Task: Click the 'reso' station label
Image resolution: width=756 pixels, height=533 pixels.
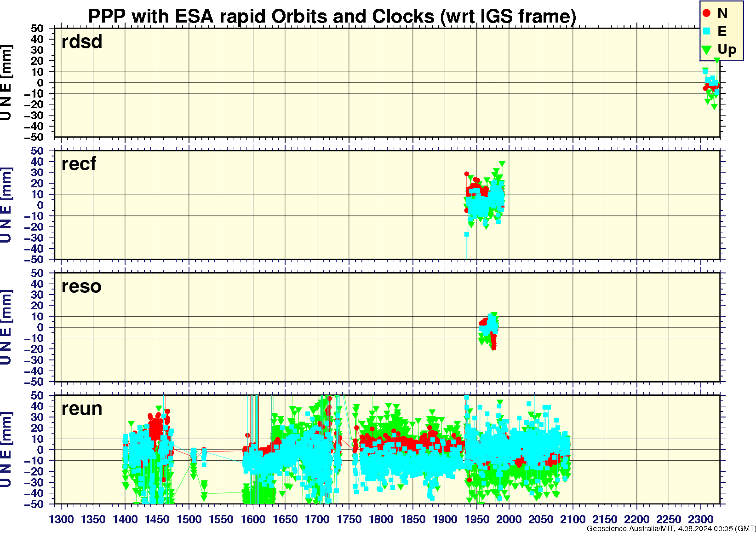Action: (x=81, y=286)
